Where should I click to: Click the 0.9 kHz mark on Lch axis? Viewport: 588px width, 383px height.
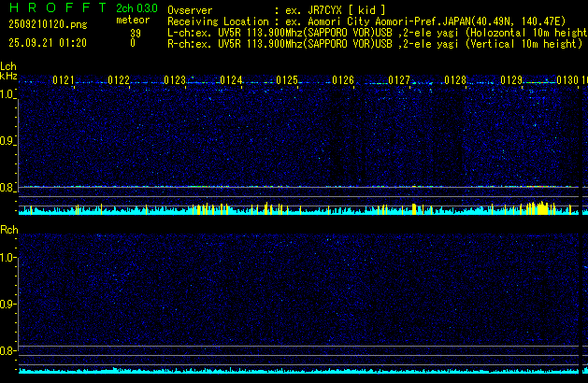click(7, 141)
